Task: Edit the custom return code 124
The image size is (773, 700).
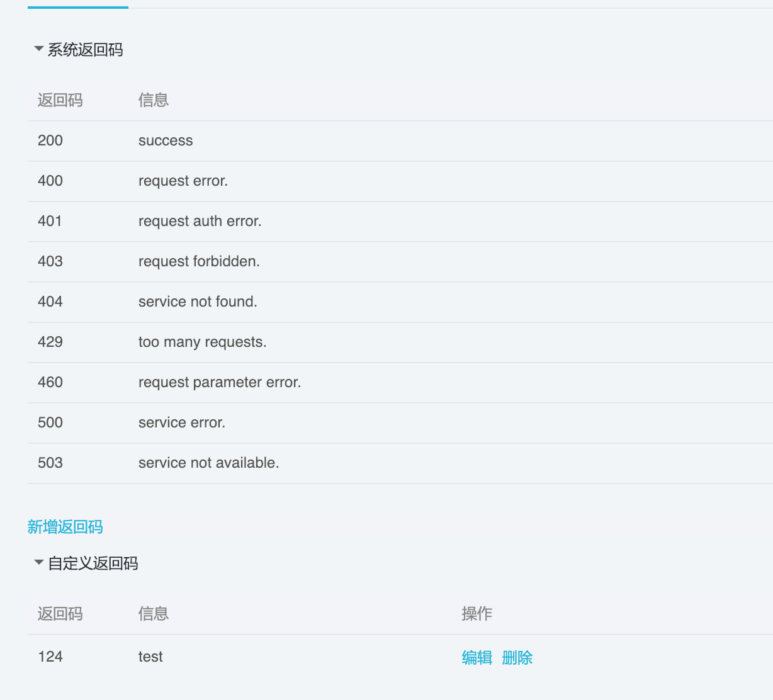Action: (x=477, y=658)
